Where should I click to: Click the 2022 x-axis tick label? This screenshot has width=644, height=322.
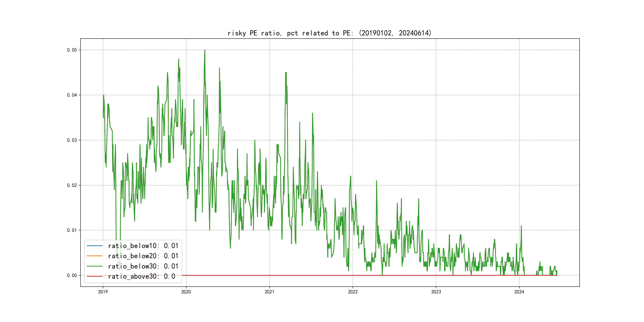pos(353,292)
